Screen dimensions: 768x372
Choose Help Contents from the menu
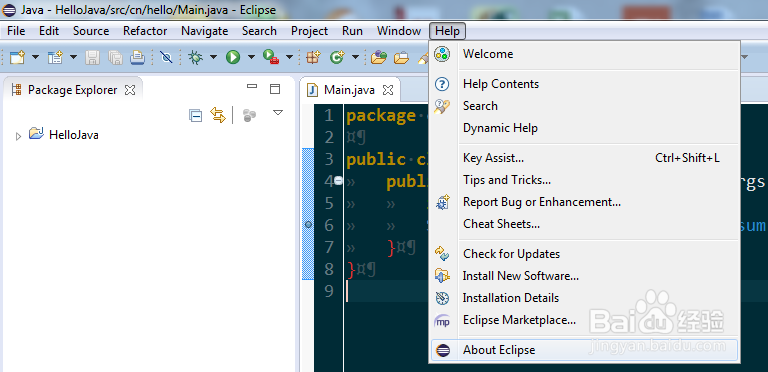click(584, 84)
